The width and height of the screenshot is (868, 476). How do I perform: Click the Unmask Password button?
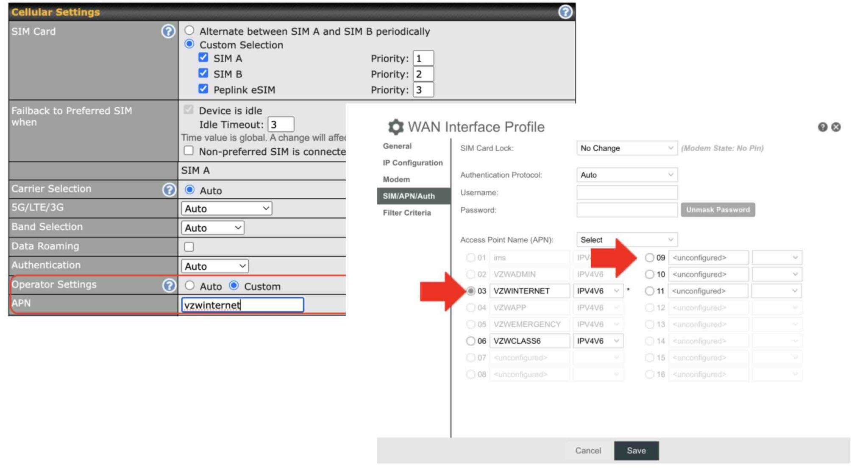[718, 209]
